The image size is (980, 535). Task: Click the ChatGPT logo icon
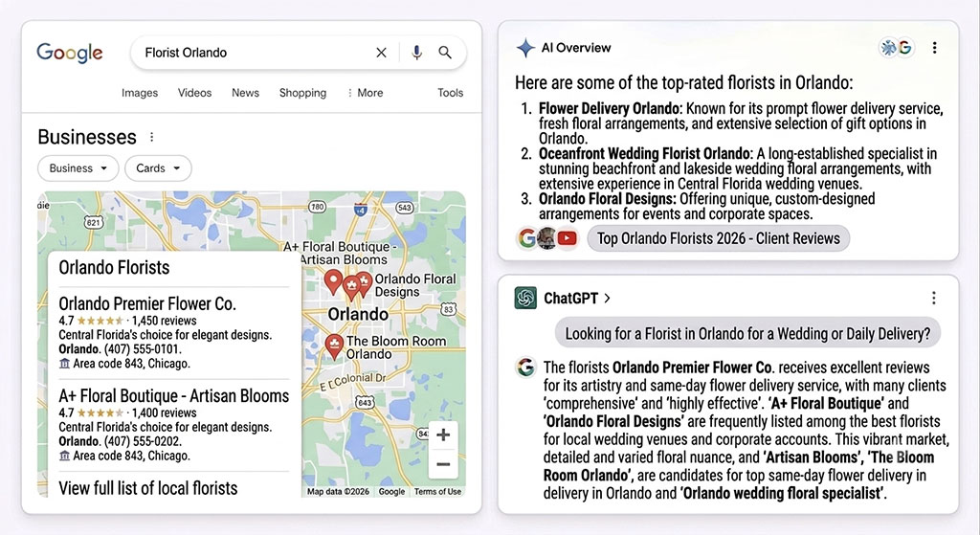(525, 298)
